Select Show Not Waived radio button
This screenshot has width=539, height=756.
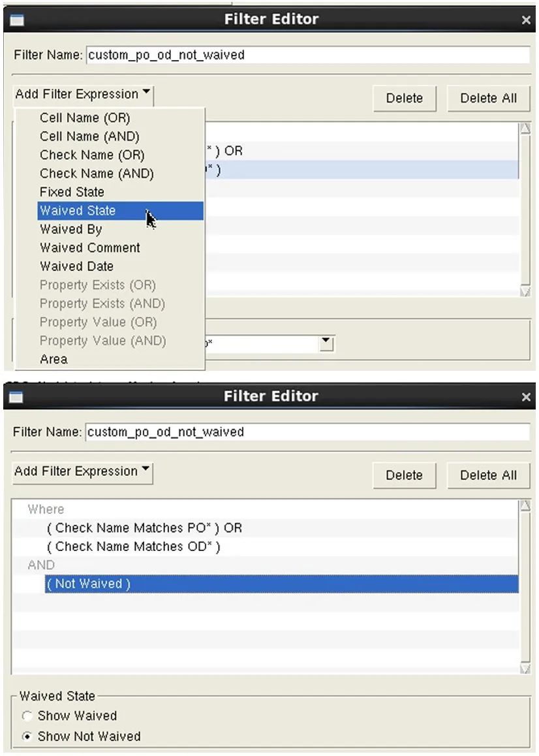pos(27,736)
